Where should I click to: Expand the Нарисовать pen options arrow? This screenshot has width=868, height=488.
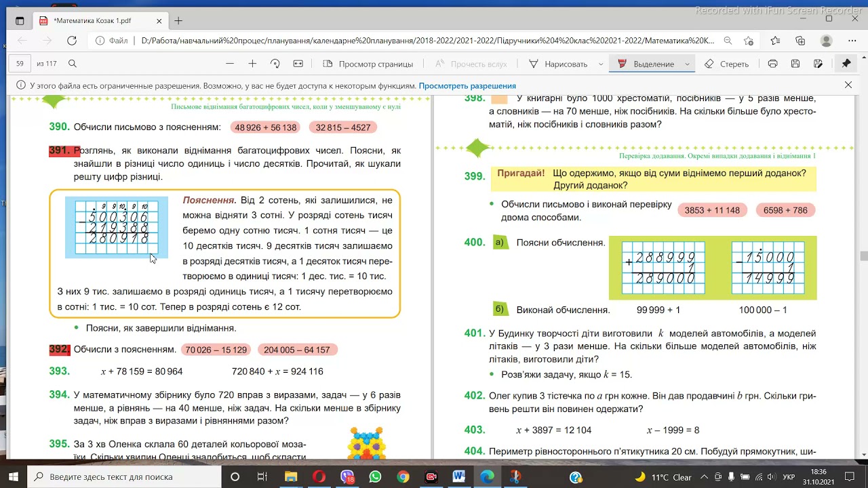(601, 64)
